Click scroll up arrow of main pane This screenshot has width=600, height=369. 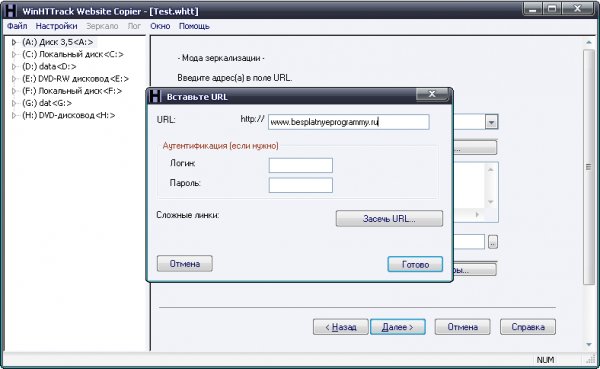pyautogui.click(x=589, y=42)
